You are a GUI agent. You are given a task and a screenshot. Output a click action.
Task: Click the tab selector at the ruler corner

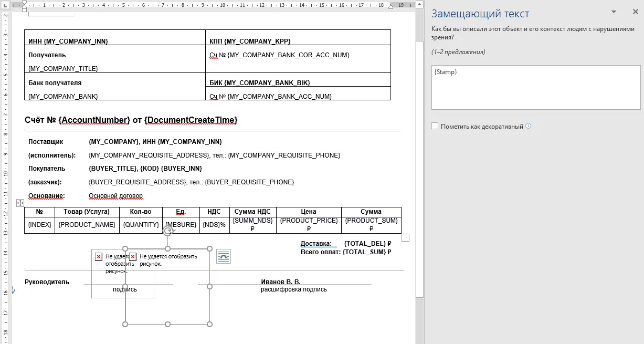point(5,5)
